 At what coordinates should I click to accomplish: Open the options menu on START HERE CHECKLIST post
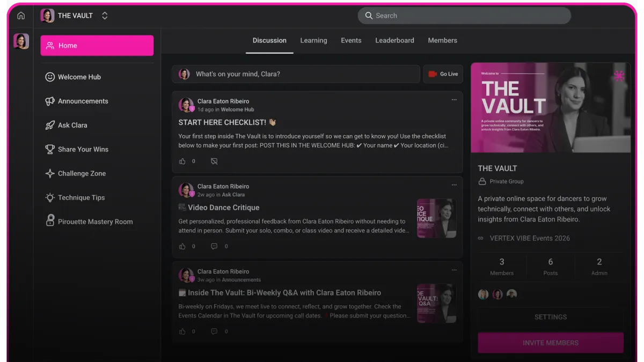[454, 100]
